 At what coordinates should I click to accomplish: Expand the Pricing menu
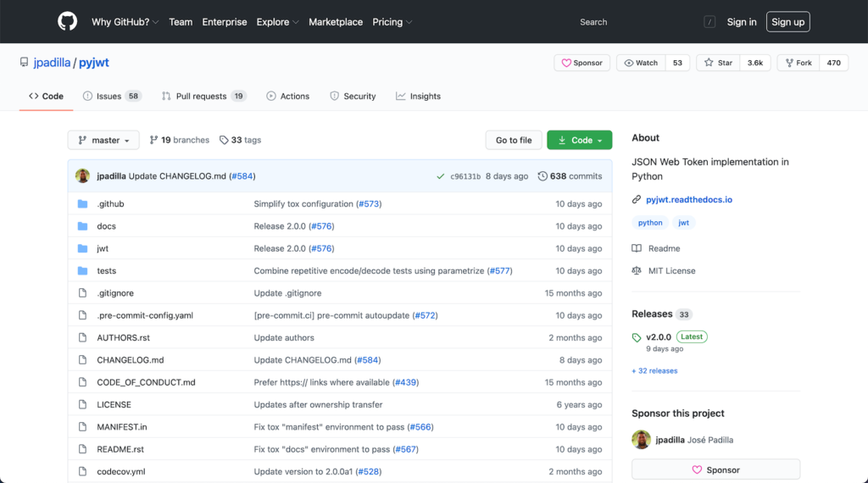click(392, 22)
